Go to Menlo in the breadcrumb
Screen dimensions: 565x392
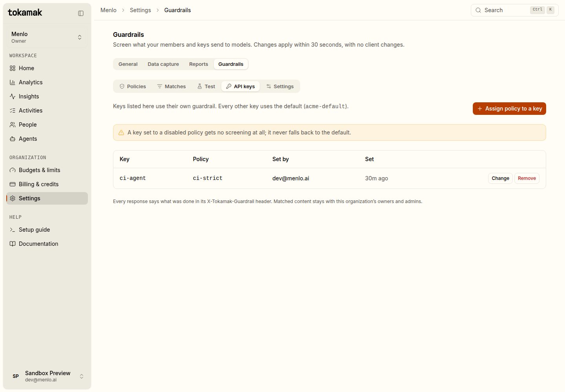pos(108,10)
